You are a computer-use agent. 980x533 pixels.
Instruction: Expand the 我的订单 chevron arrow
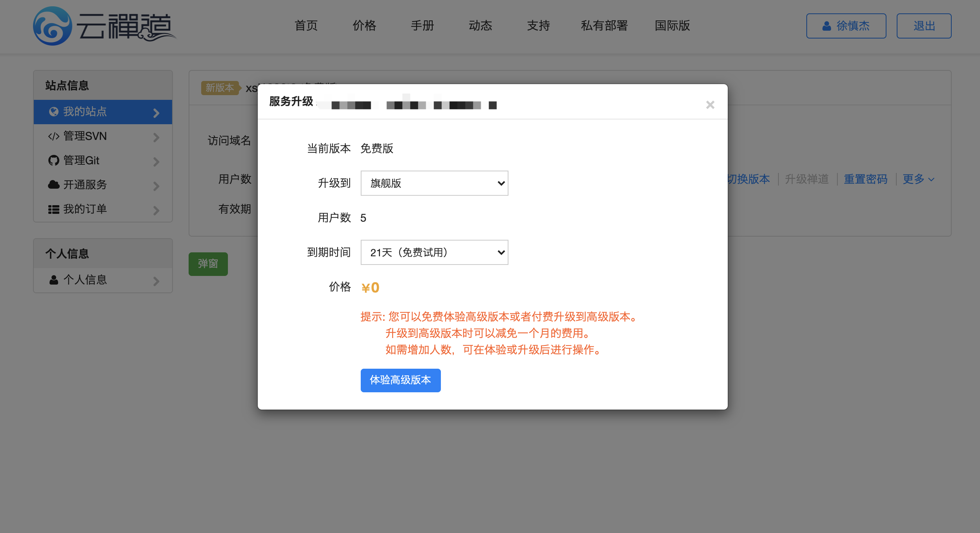(x=156, y=211)
